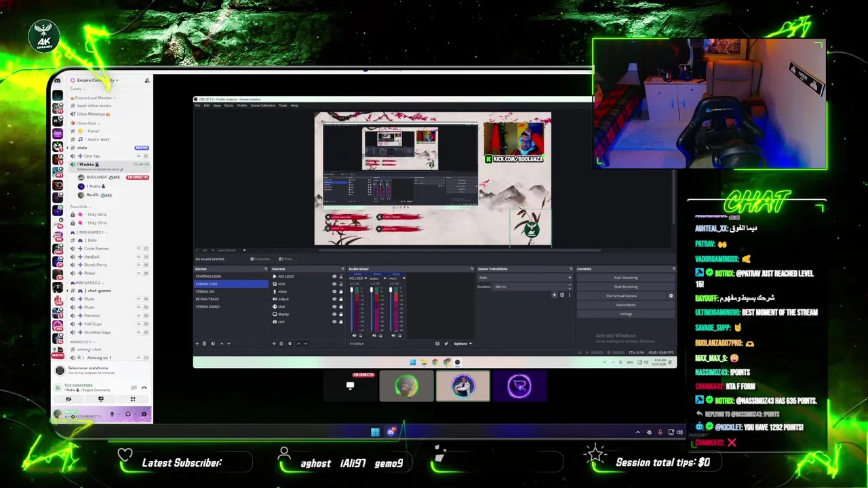Hide the micro source

[334, 291]
